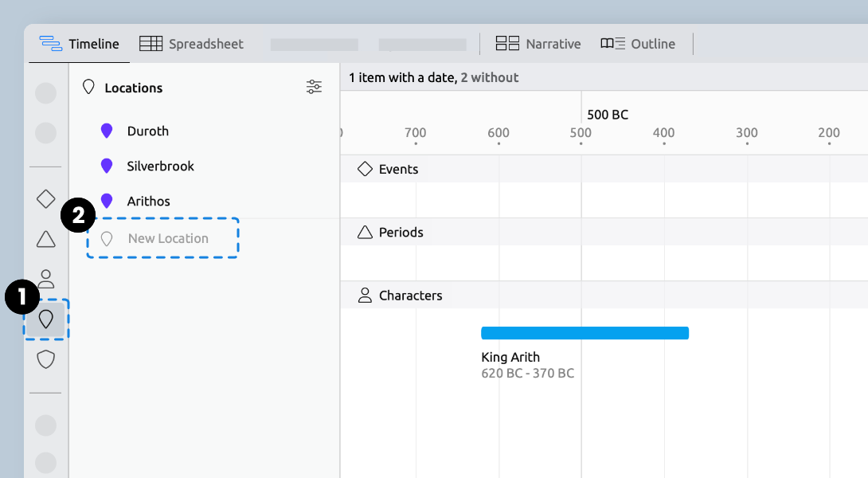
Task: Click the Periods section header label
Action: tap(401, 233)
